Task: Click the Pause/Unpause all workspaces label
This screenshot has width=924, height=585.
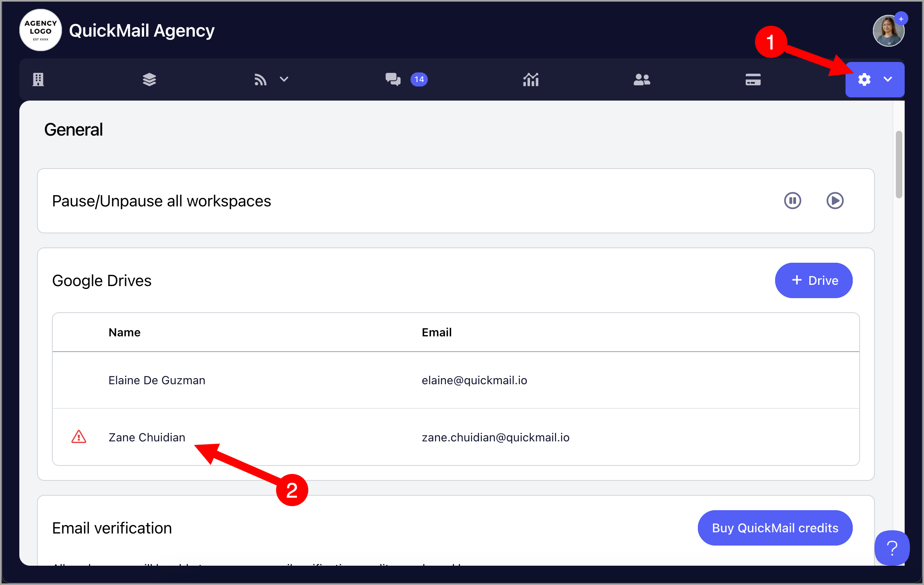Action: pos(162,201)
